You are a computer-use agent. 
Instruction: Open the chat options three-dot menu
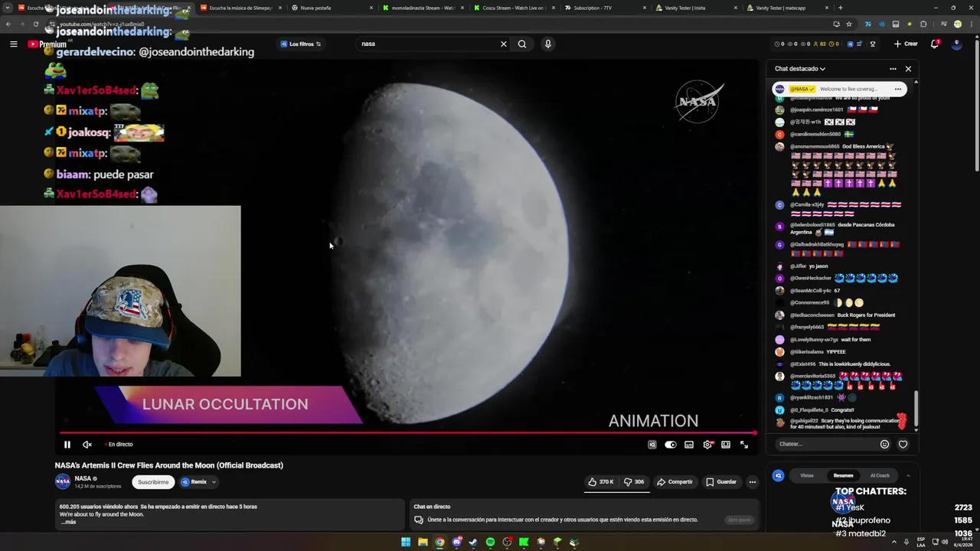pyautogui.click(x=893, y=69)
